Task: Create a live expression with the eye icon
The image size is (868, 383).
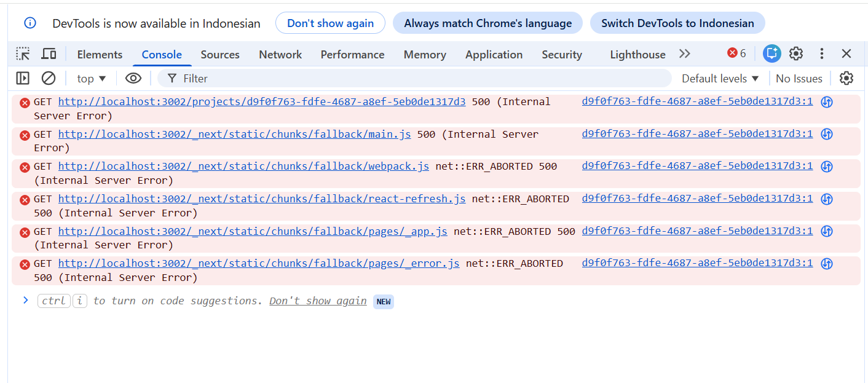Action: tap(133, 78)
